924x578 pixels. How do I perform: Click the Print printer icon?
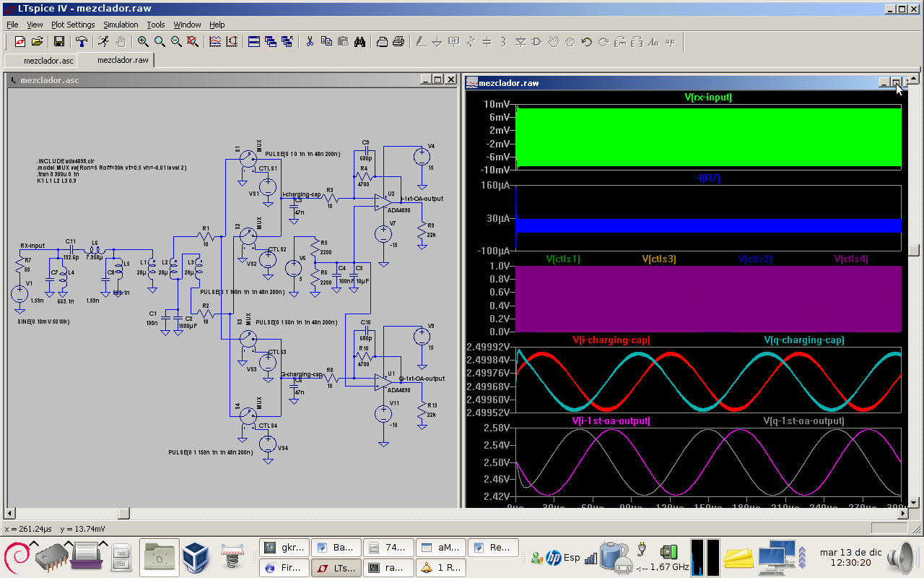click(398, 42)
